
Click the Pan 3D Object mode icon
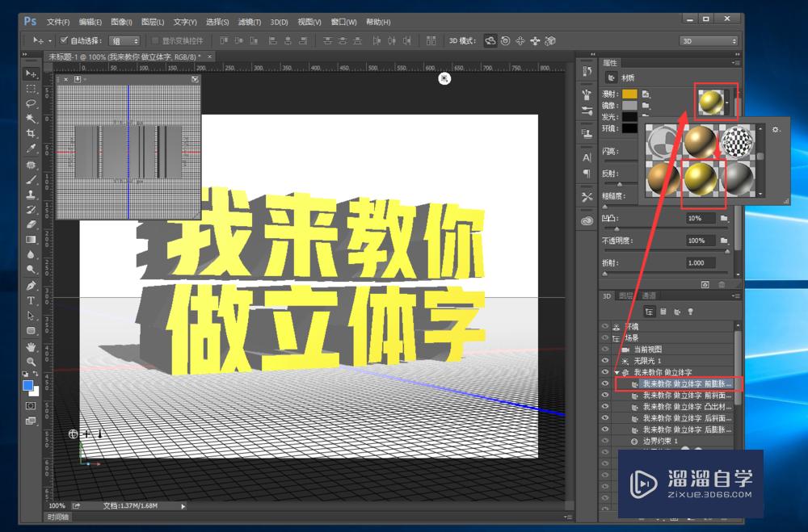coord(520,40)
